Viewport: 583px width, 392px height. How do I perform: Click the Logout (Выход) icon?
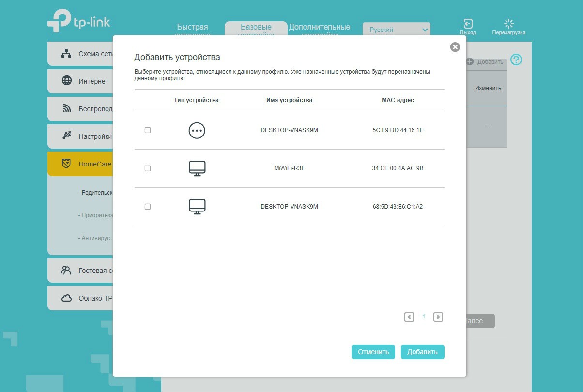tap(468, 24)
